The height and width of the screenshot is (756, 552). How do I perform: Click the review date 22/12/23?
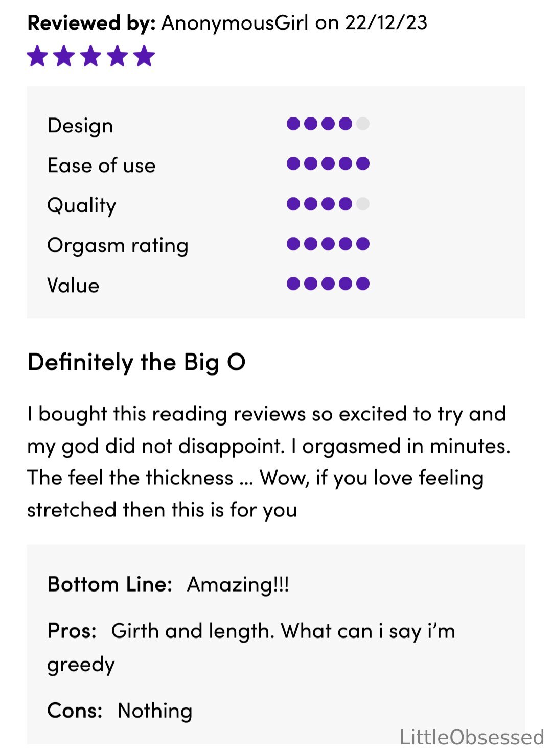[x=386, y=23]
